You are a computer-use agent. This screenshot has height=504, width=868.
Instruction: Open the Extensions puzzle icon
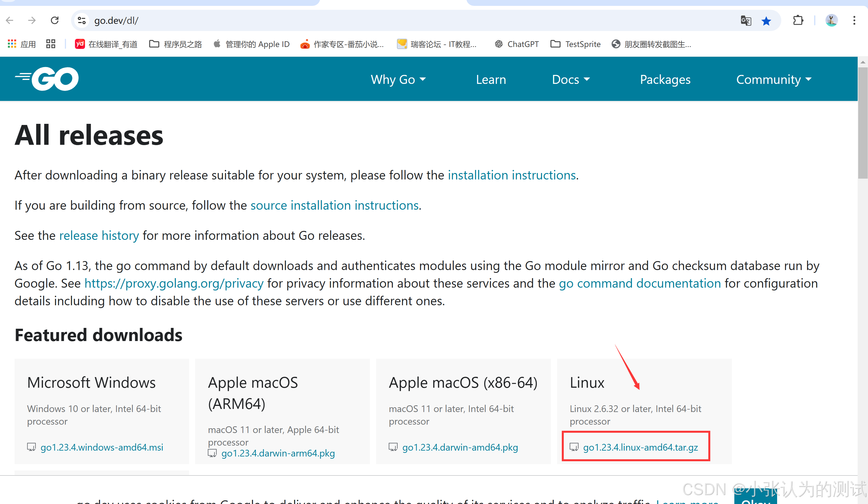tap(798, 20)
